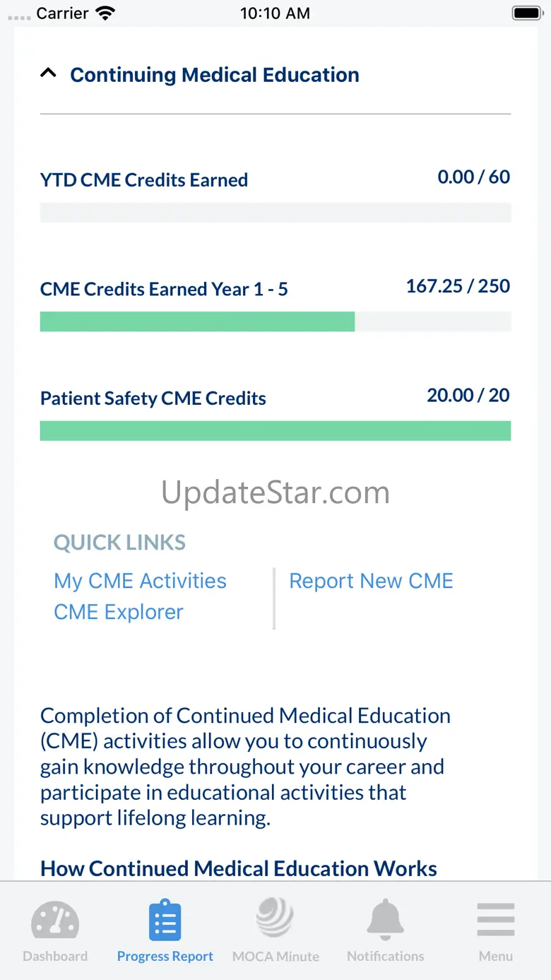Open the Dashboard gauge icon
Screen dimensions: 551x980
(55, 919)
